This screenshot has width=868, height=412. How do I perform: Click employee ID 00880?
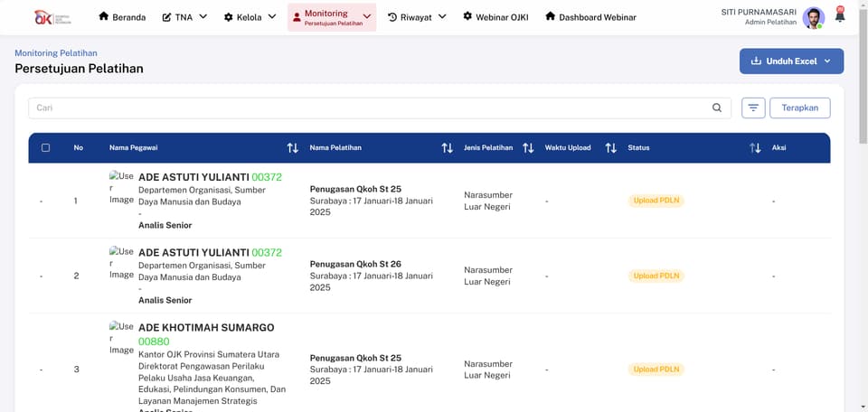(x=154, y=342)
